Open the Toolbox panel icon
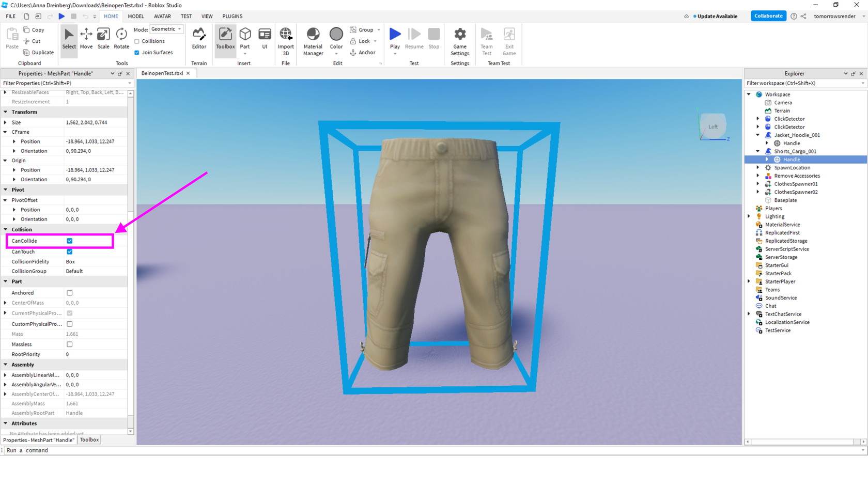Viewport: 868px width, 488px height. pos(225,38)
